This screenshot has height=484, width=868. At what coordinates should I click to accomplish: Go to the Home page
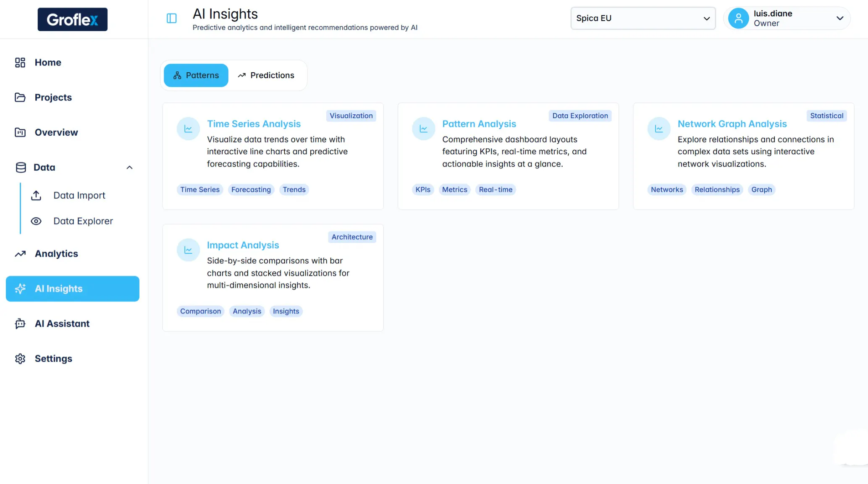pos(72,63)
